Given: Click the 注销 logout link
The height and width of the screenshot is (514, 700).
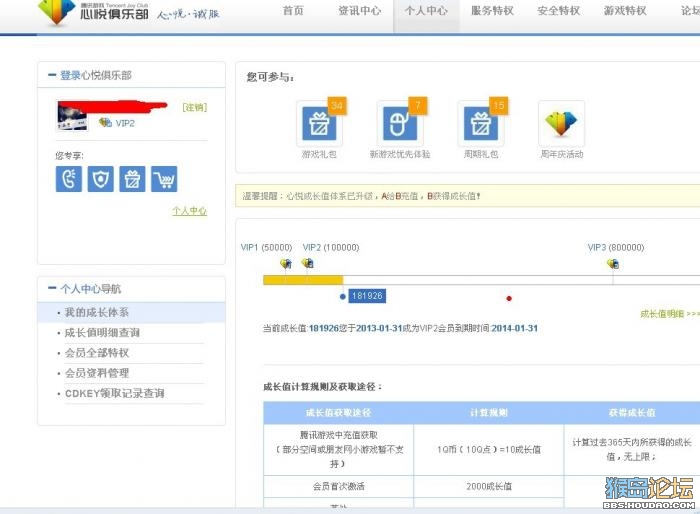Looking at the screenshot, I should pos(195,107).
